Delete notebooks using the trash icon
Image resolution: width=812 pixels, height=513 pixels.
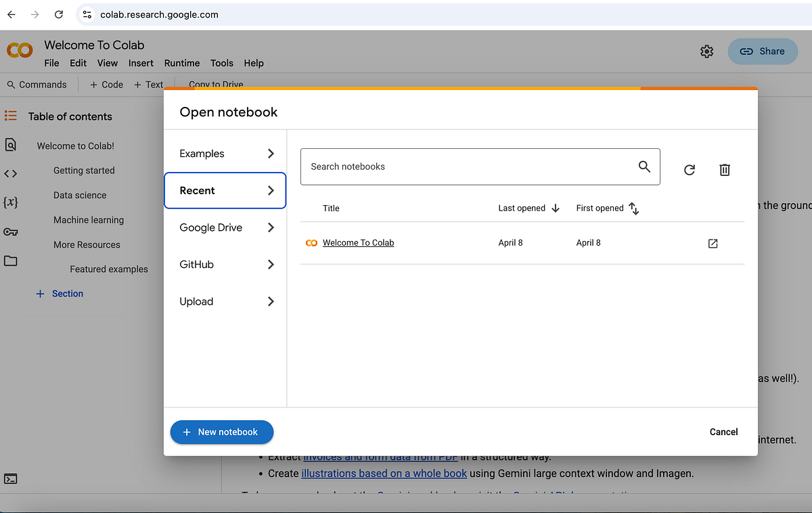click(724, 170)
